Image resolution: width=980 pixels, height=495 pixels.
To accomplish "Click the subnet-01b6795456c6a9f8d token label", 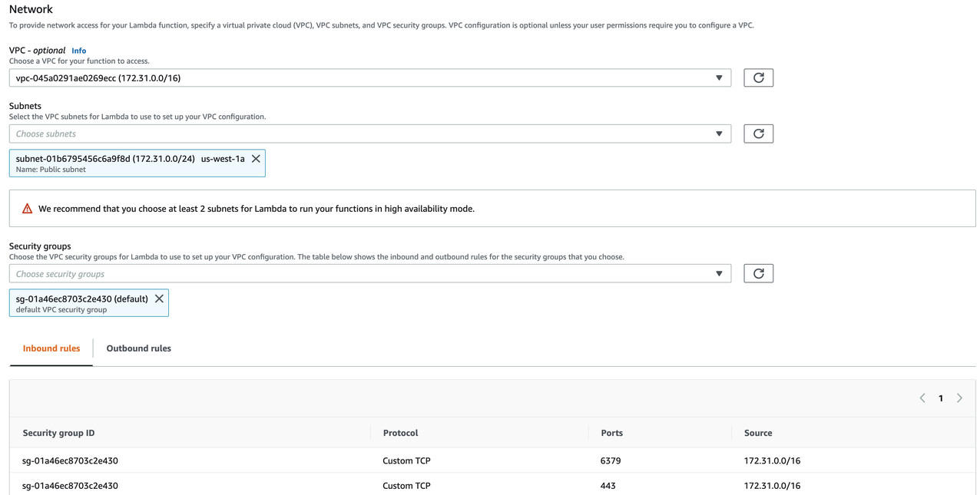I will [131, 158].
